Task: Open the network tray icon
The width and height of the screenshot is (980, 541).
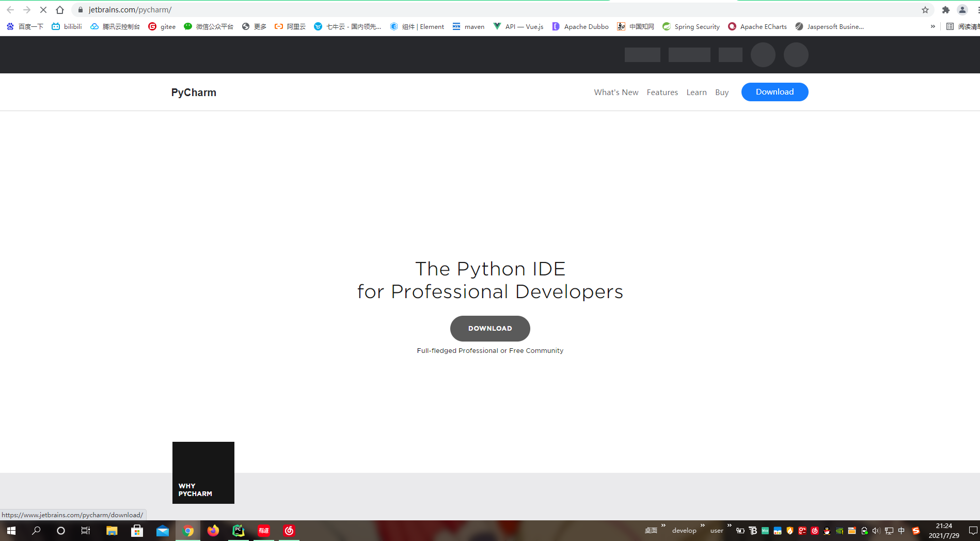Action: [x=889, y=531]
